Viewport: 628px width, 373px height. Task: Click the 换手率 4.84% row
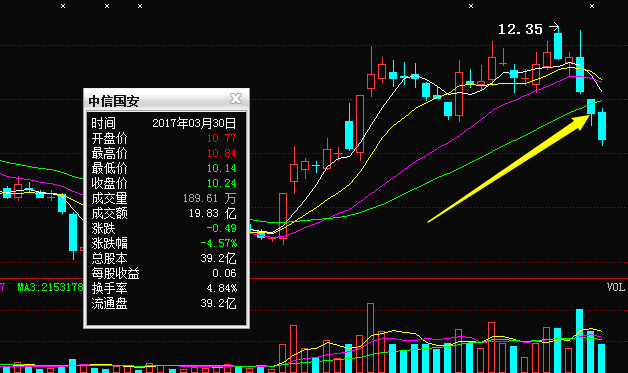point(163,288)
